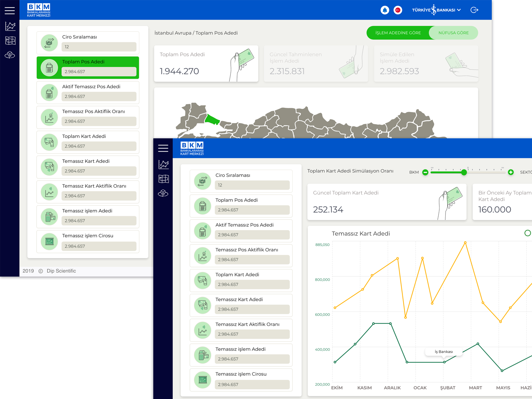This screenshot has width=532, height=399.
Task: Select Nüfusa Göre toggle option
Action: (x=454, y=33)
